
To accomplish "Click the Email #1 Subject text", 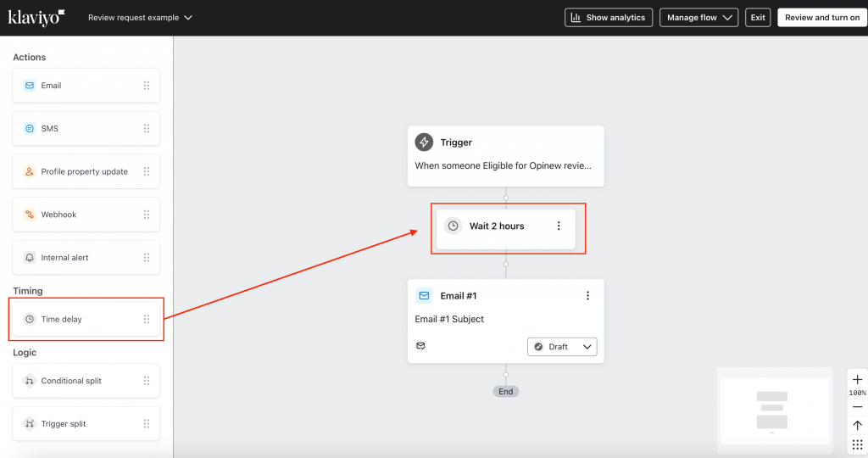I will click(449, 319).
